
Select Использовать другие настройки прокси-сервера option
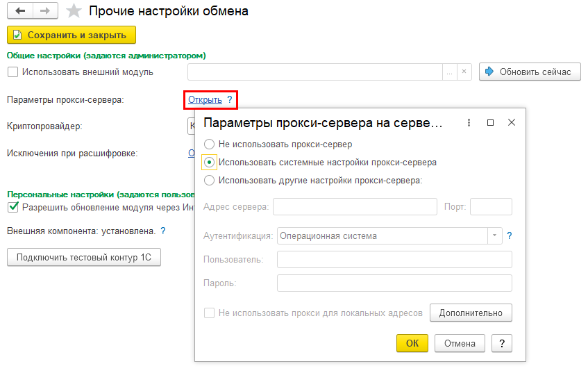point(209,180)
